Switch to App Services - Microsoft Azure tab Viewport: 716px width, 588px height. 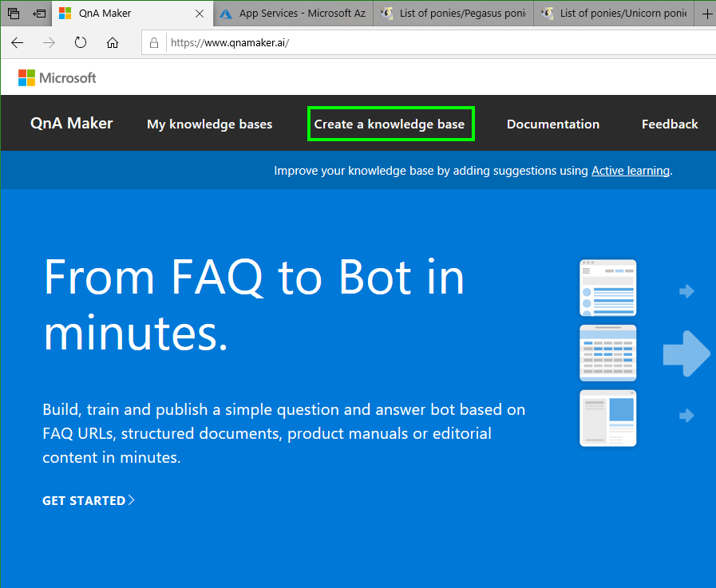(294, 14)
